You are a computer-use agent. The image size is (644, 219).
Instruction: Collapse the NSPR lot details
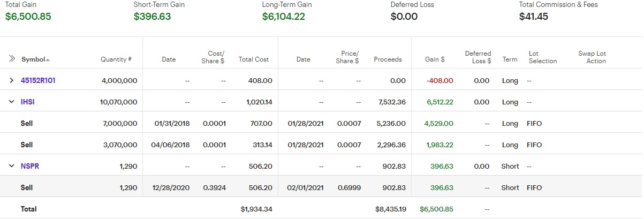pos(12,166)
